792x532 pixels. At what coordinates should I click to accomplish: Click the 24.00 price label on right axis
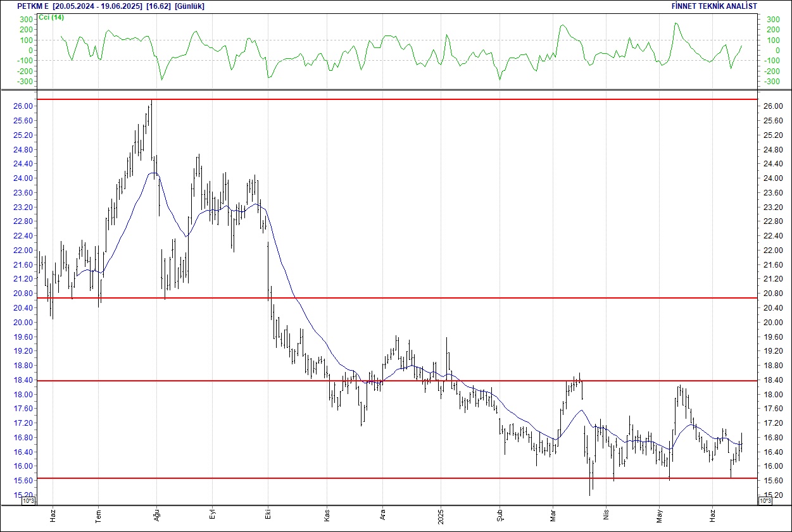774,178
